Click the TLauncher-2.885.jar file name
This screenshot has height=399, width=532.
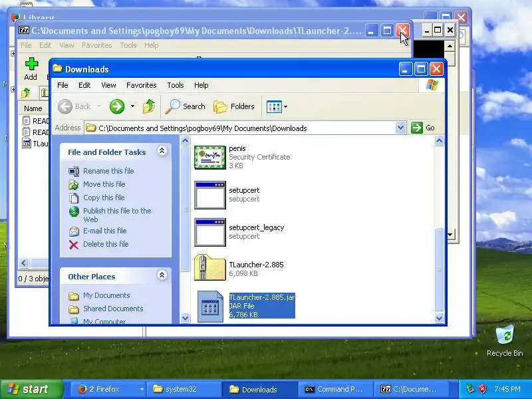point(262,297)
